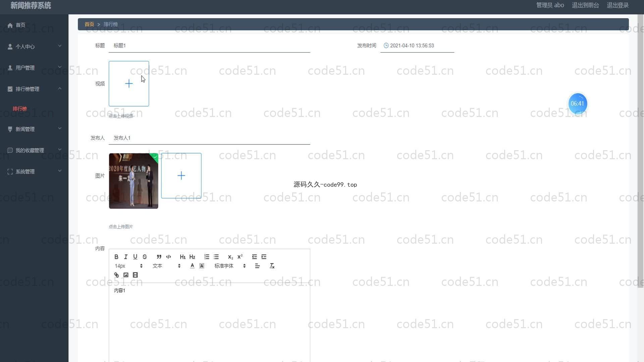Viewport: 644px width, 362px height.
Task: Toggle underline formatting in the editor
Action: tap(135, 257)
